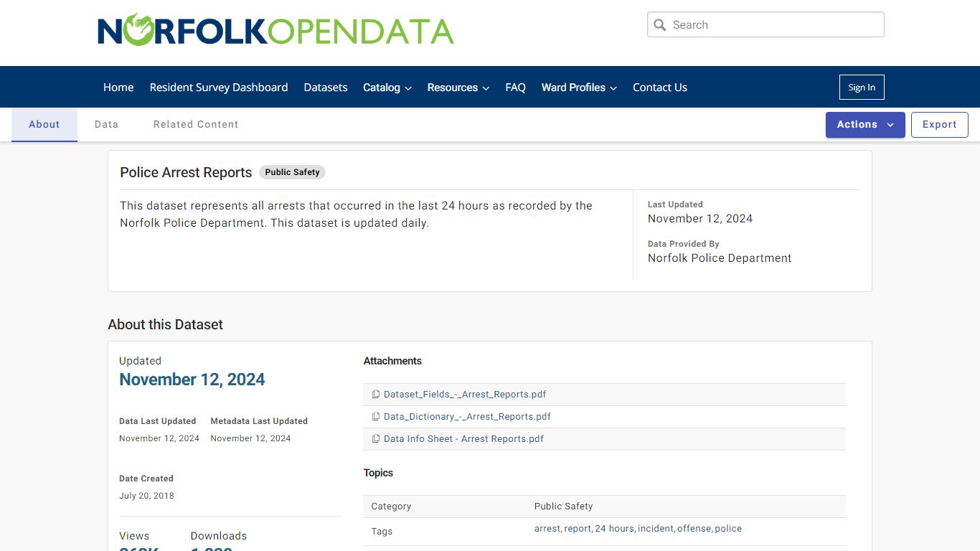
Task: Click the Public Safety category badge
Action: tap(292, 172)
